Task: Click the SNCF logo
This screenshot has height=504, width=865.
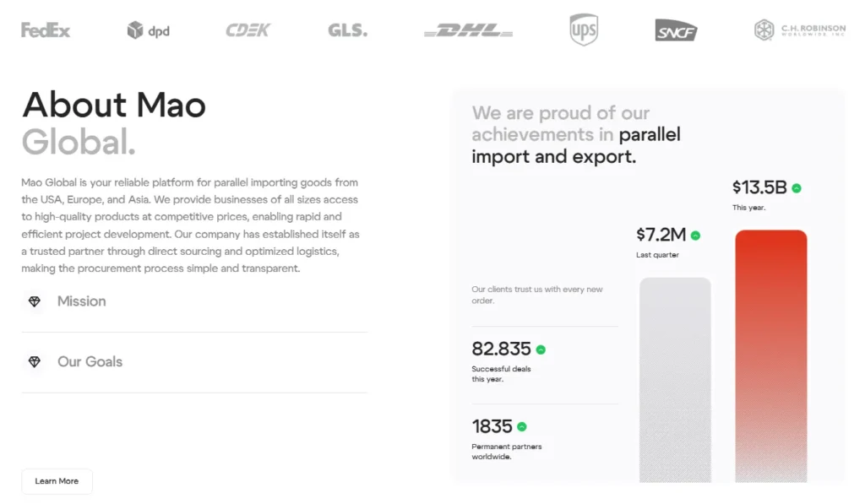Action: click(675, 30)
